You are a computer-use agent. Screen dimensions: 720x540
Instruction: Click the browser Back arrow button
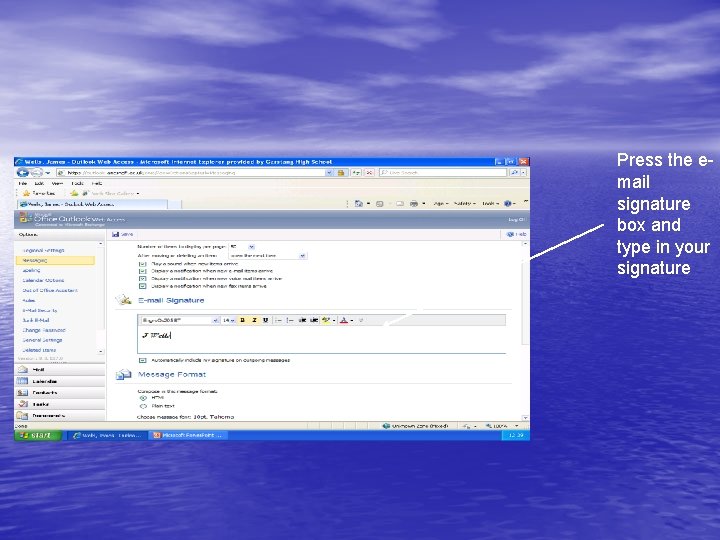coord(22,173)
